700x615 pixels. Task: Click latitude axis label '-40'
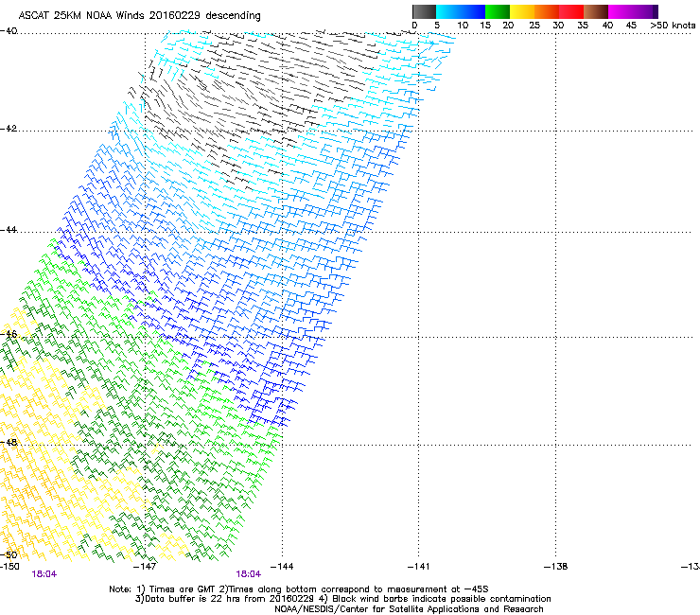(9, 31)
